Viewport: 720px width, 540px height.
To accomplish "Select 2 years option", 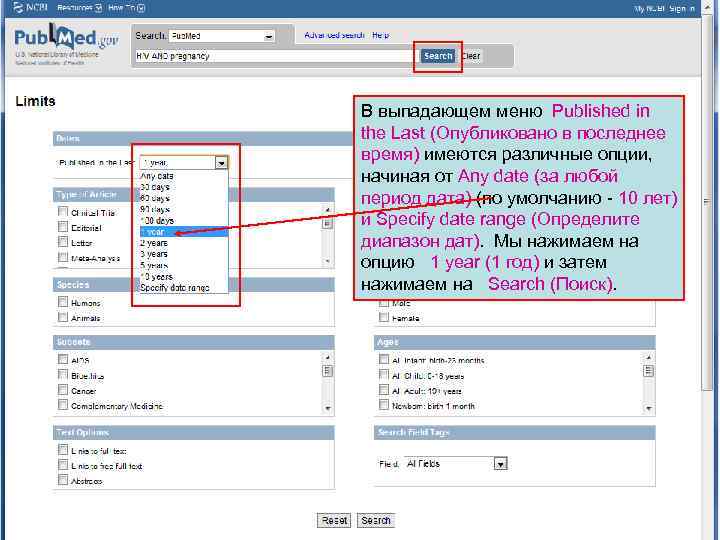I will point(184,243).
